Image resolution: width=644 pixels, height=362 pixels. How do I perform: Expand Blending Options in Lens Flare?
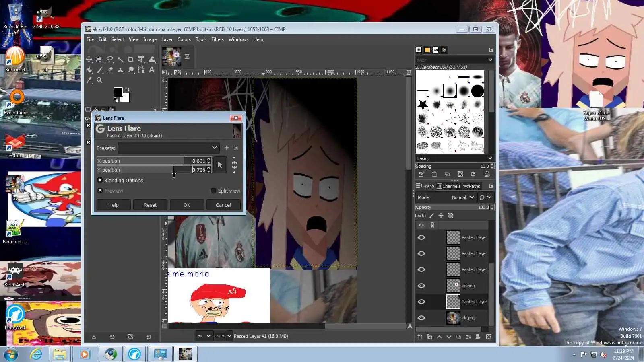pyautogui.click(x=100, y=180)
